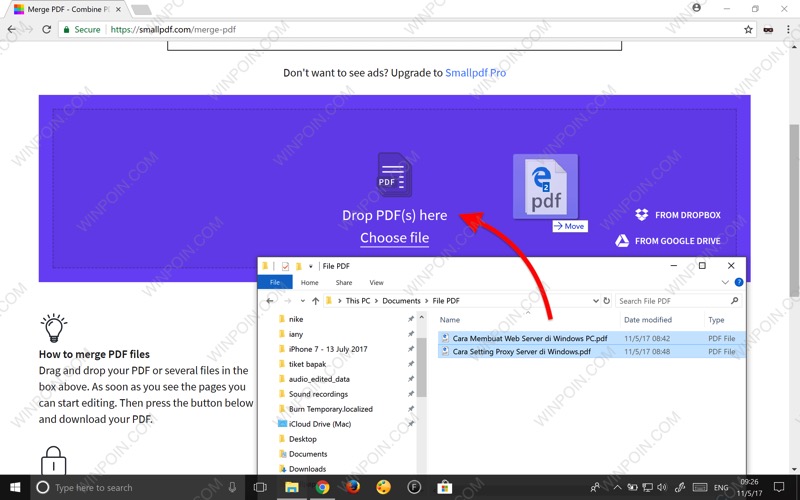The width and height of the screenshot is (800, 500).
Task: Open Customize Quick Access Toolbar dropdown
Action: pos(310,266)
